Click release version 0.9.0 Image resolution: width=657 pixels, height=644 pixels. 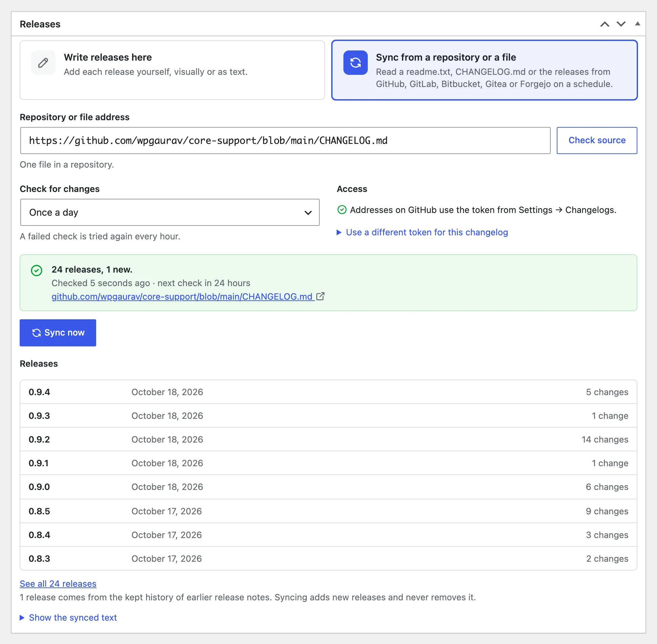click(x=39, y=487)
